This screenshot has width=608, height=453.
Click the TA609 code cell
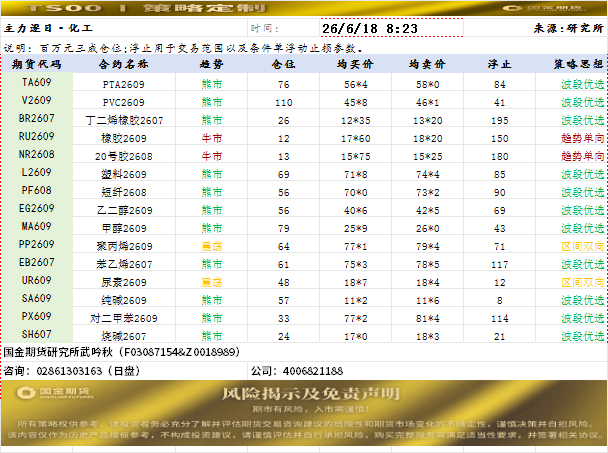(37, 82)
